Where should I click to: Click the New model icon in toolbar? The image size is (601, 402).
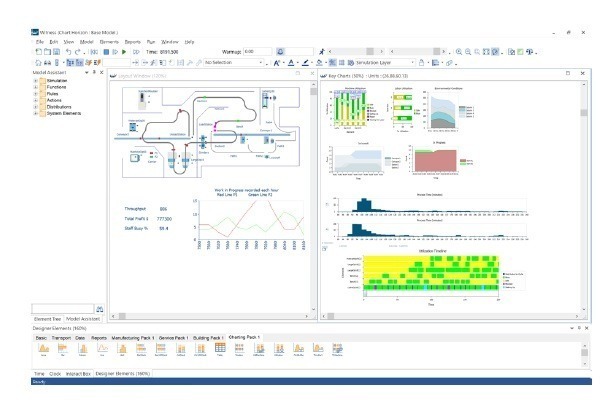37,51
